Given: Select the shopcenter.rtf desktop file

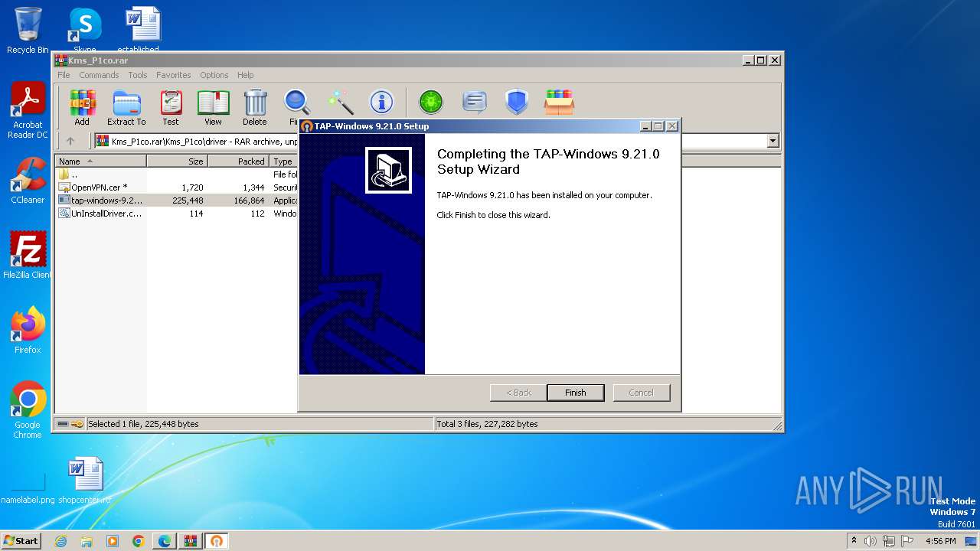Looking at the screenshot, I should point(85,481).
